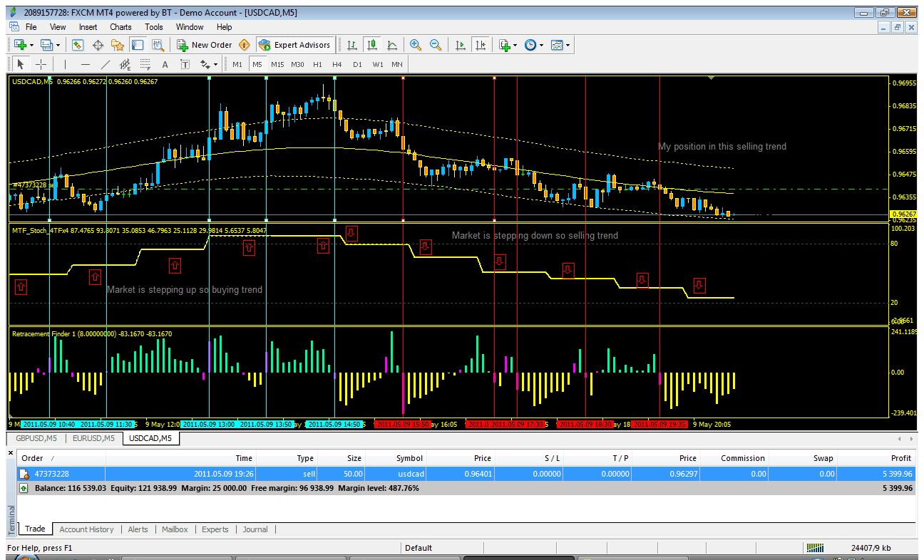
Task: Click the 'Default' profile in status bar
Action: [419, 548]
